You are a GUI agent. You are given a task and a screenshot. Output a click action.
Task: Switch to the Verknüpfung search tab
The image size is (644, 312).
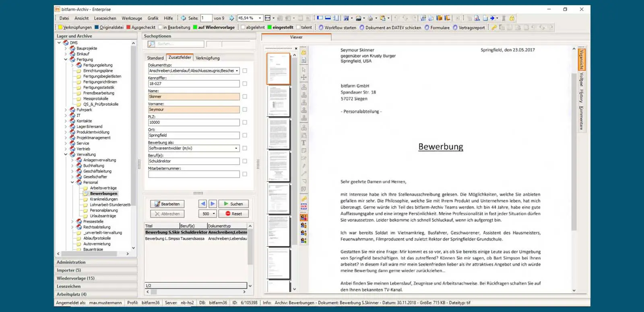(x=208, y=58)
